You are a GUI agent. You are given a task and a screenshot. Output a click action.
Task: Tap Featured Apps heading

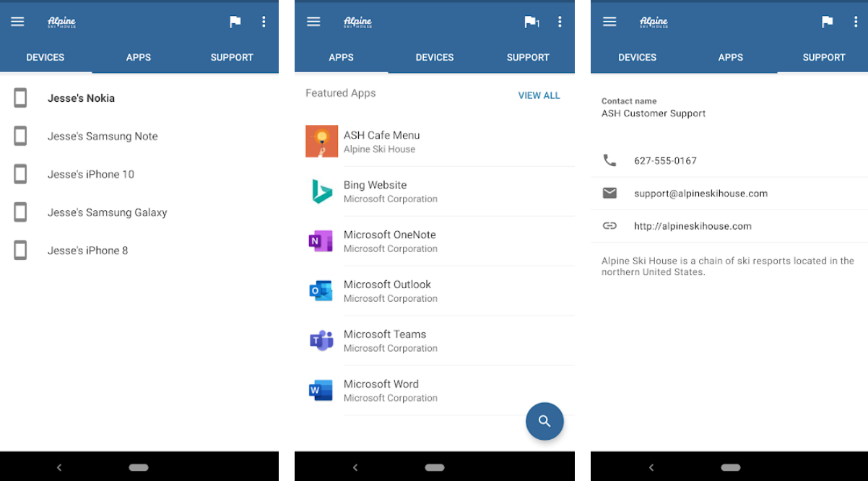point(341,93)
